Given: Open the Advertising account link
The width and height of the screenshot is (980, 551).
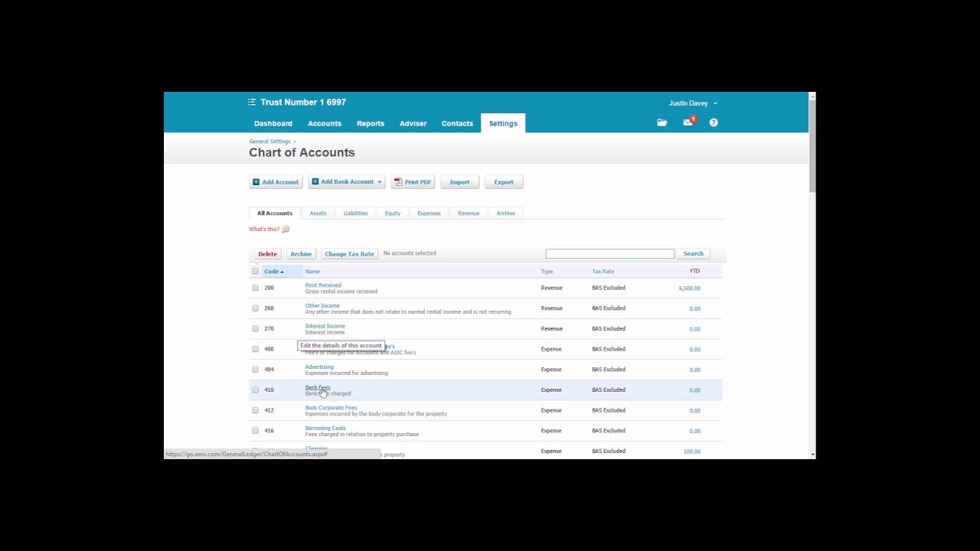Looking at the screenshot, I should pos(319,367).
